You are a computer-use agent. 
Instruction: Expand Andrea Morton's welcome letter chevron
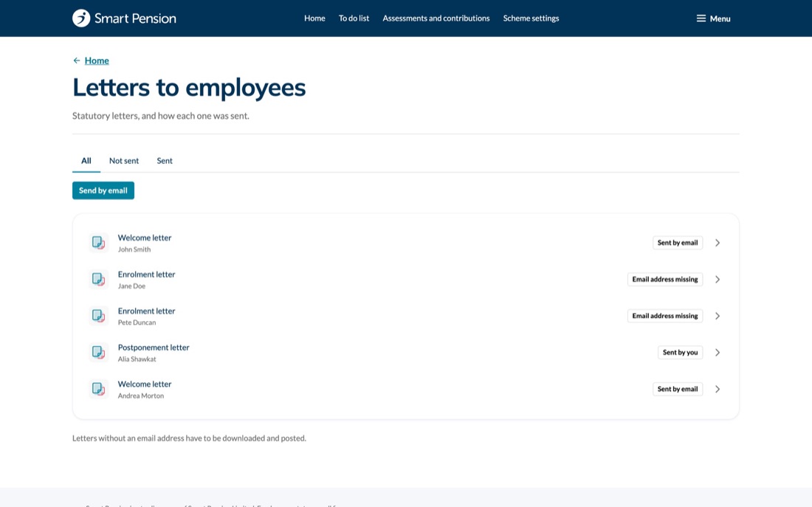tap(718, 390)
